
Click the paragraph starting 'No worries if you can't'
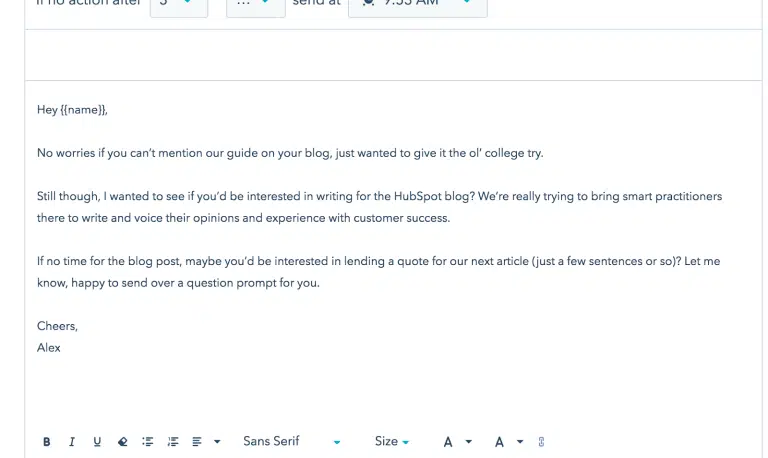(290, 153)
